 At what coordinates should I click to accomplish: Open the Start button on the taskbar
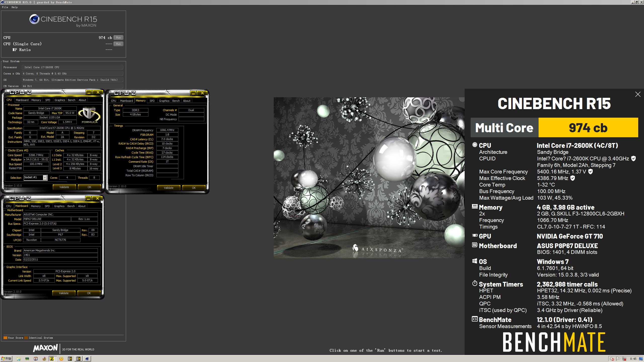(x=6, y=359)
